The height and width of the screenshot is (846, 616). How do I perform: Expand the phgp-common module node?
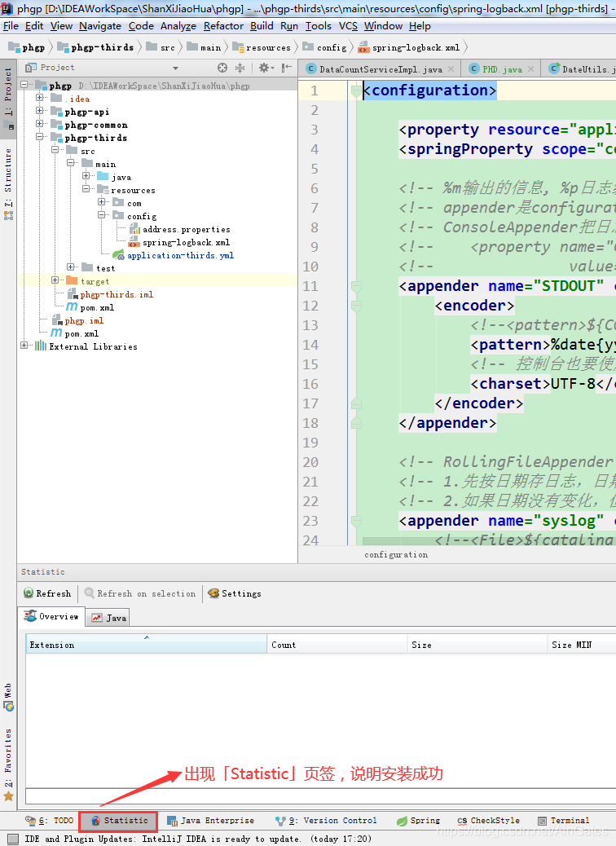pyautogui.click(x=39, y=124)
